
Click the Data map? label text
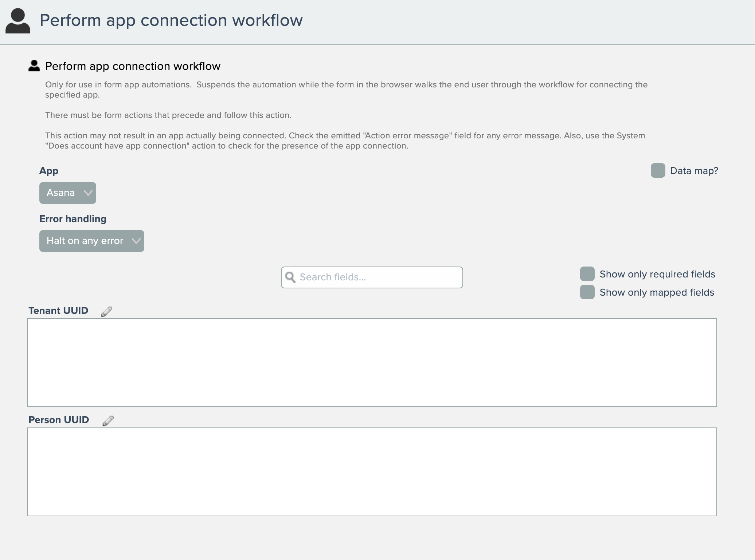tap(694, 171)
